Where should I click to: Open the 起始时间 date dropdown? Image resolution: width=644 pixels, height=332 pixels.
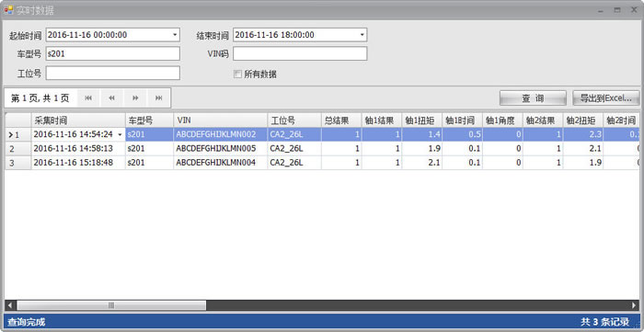175,35
